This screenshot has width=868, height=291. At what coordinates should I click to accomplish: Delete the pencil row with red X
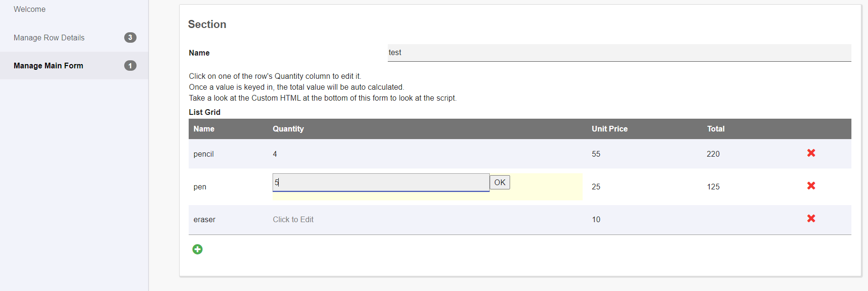pyautogui.click(x=811, y=153)
